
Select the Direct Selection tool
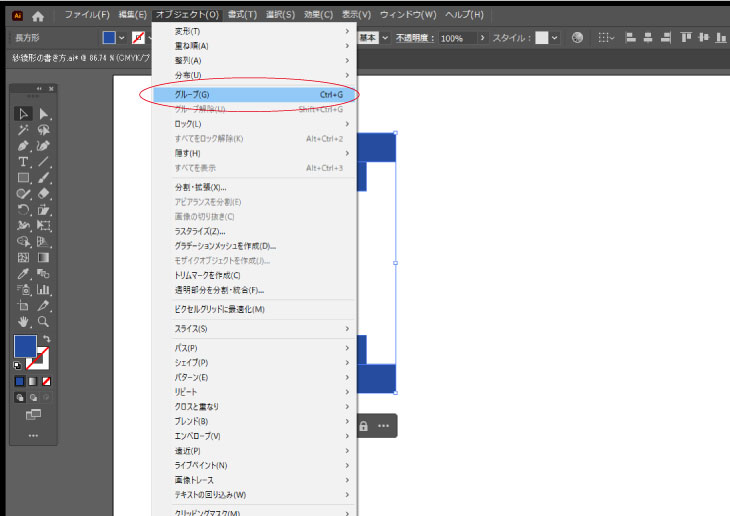(44, 114)
